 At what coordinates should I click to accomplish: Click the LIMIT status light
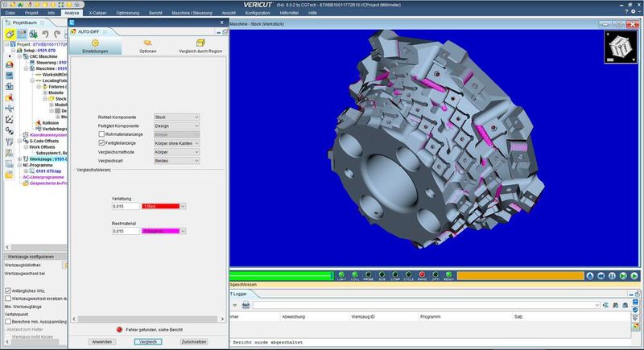pos(341,274)
